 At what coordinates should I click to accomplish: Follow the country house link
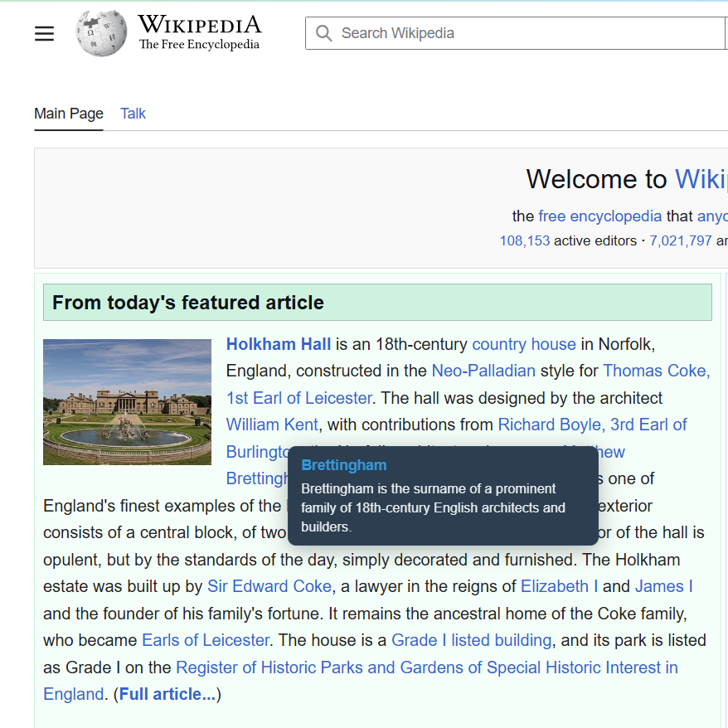point(524,344)
